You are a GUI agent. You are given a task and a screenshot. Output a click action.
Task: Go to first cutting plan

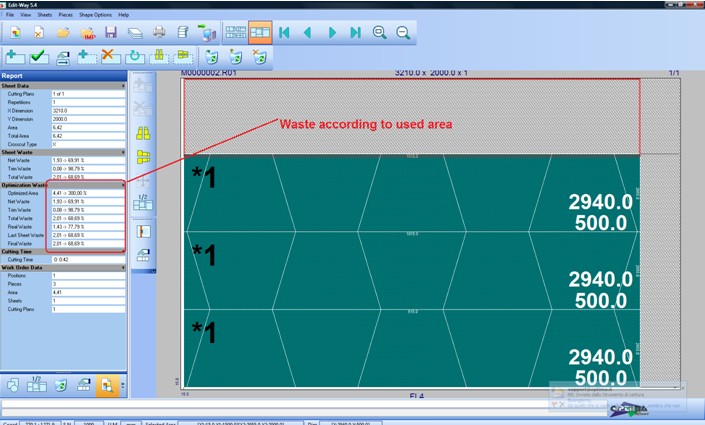pos(284,32)
